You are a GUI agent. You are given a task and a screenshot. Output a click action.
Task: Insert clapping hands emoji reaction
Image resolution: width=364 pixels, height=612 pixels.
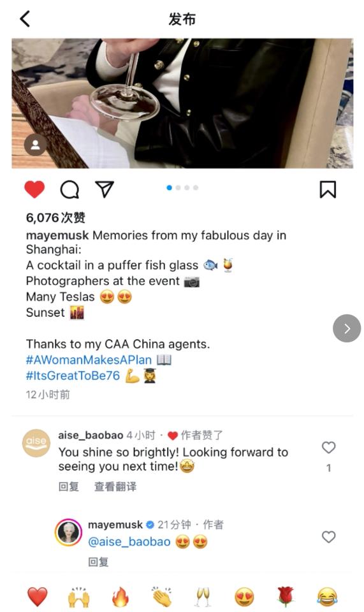pyautogui.click(x=161, y=597)
